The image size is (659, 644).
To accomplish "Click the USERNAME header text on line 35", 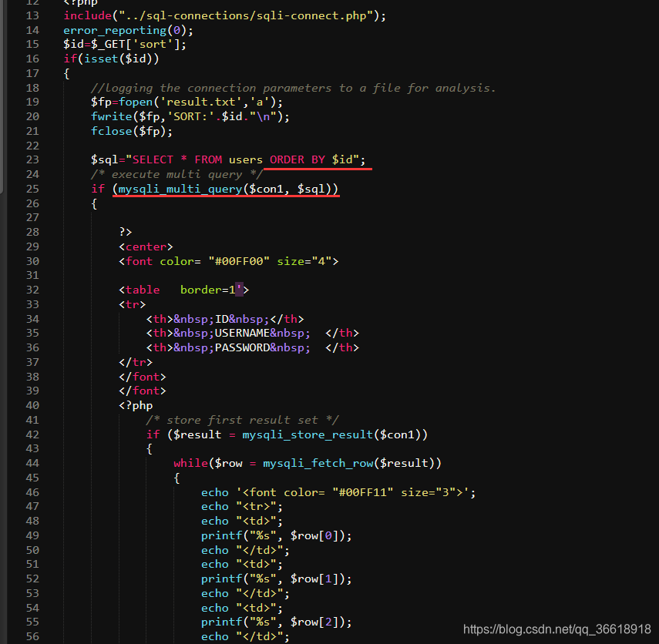I will pyautogui.click(x=242, y=334).
